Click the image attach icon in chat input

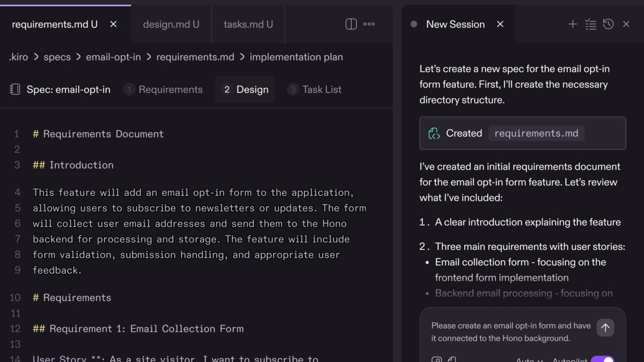coord(437,359)
